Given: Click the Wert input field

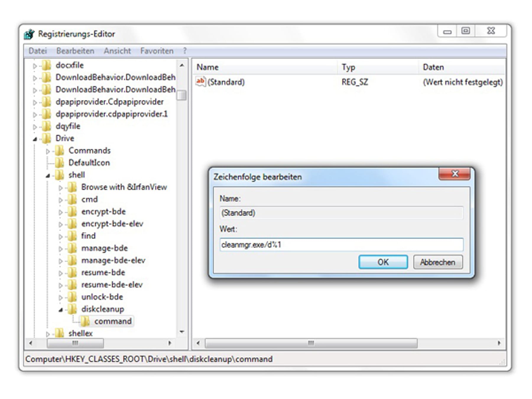Looking at the screenshot, I should point(341,245).
